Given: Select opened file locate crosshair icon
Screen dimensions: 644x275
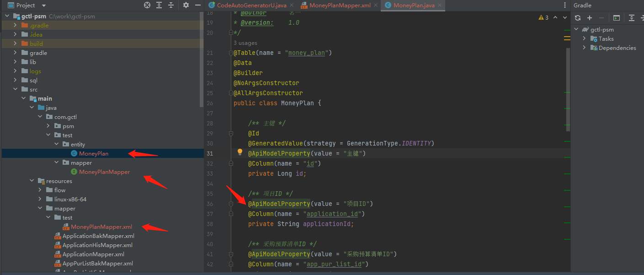Looking at the screenshot, I should coord(147,5).
